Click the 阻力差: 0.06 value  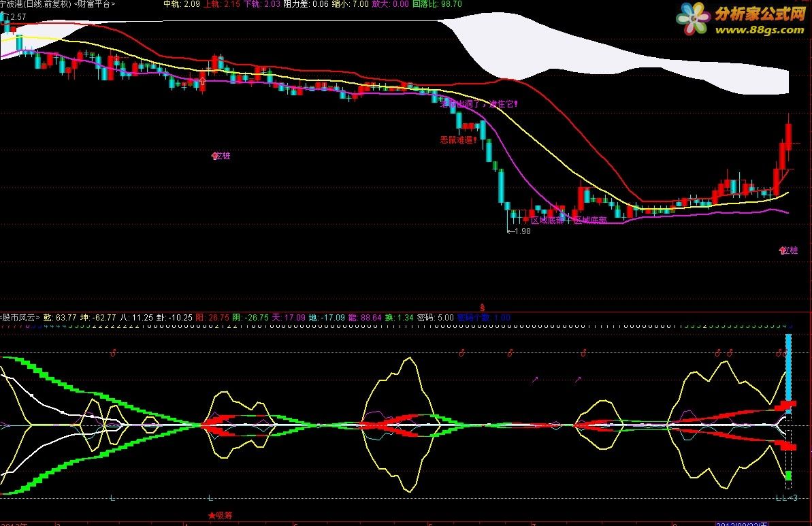(x=306, y=4)
